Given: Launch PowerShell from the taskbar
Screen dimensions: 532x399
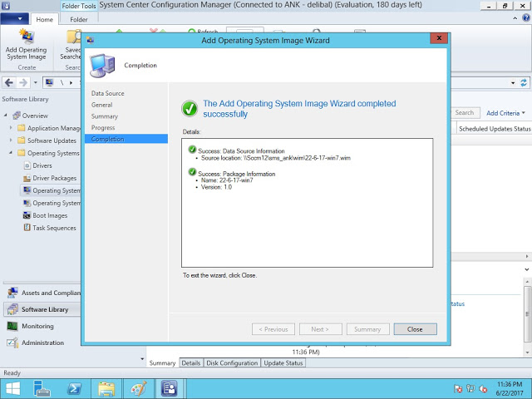Looking at the screenshot, I should (x=73, y=388).
